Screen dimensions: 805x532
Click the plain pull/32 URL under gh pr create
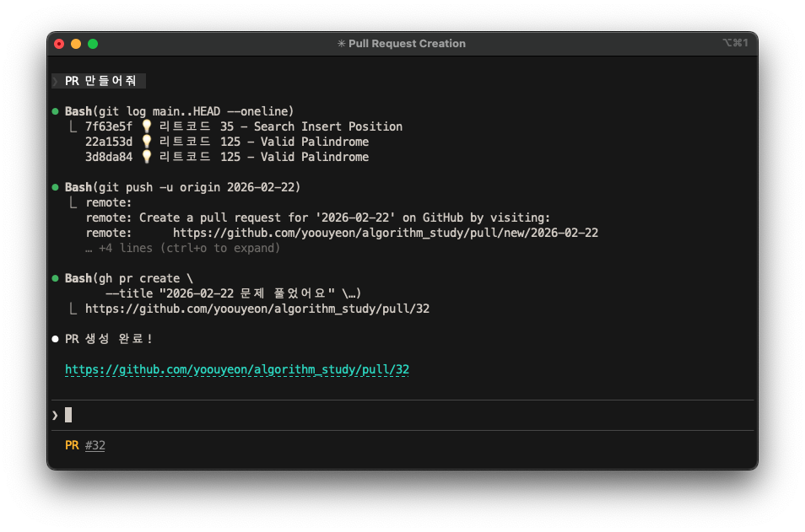coord(257,309)
